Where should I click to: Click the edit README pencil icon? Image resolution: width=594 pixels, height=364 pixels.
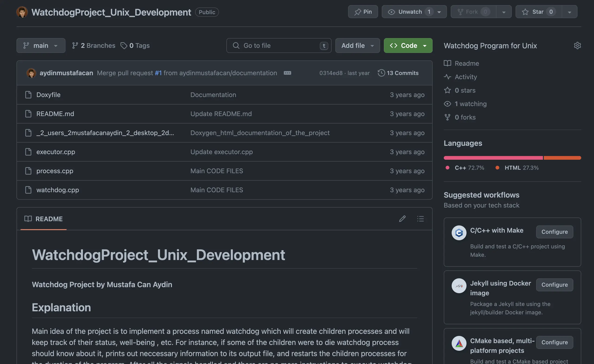click(402, 219)
